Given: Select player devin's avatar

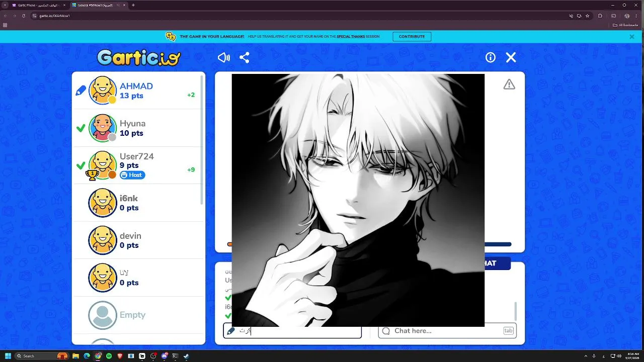Looking at the screenshot, I should click(103, 240).
